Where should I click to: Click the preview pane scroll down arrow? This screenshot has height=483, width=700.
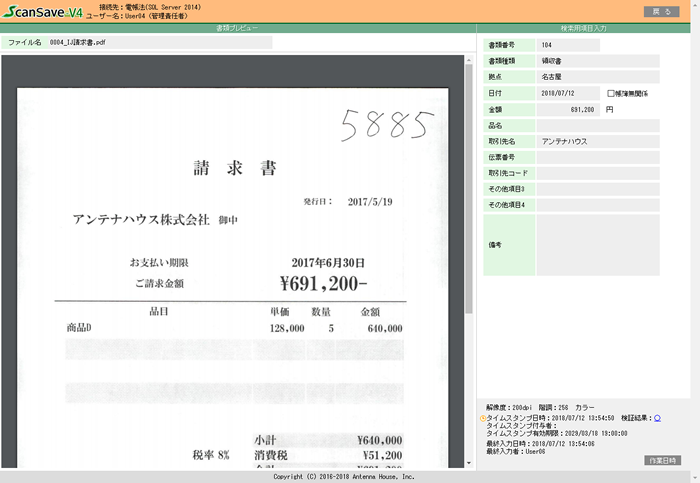coord(469,463)
